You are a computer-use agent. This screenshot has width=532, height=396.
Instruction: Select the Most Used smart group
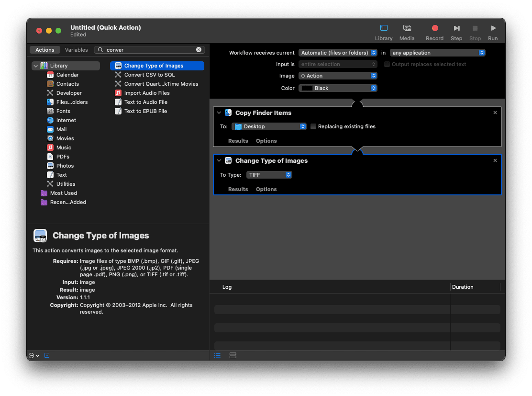[x=63, y=193]
